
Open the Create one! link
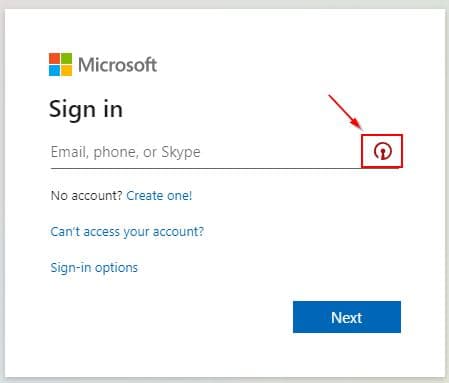[x=159, y=195]
